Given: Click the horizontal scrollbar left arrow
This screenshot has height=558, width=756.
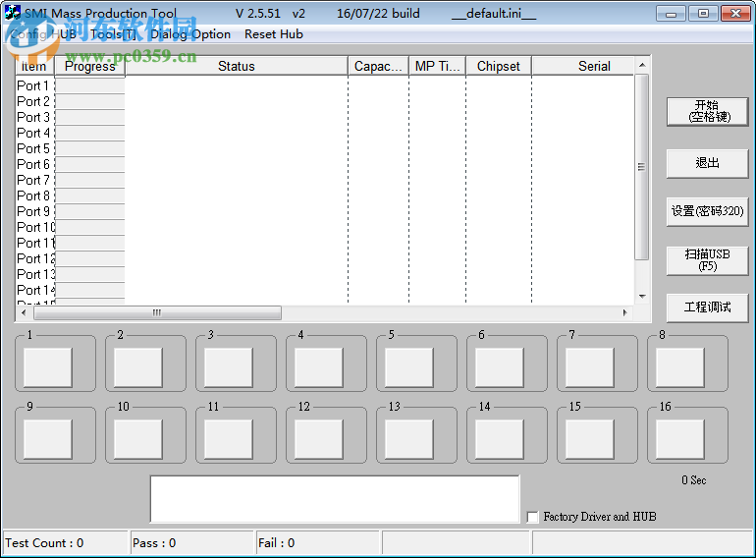Looking at the screenshot, I should click(x=24, y=312).
